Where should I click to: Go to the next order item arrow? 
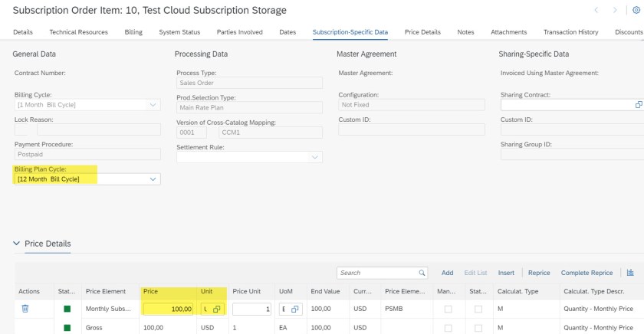pyautogui.click(x=616, y=10)
